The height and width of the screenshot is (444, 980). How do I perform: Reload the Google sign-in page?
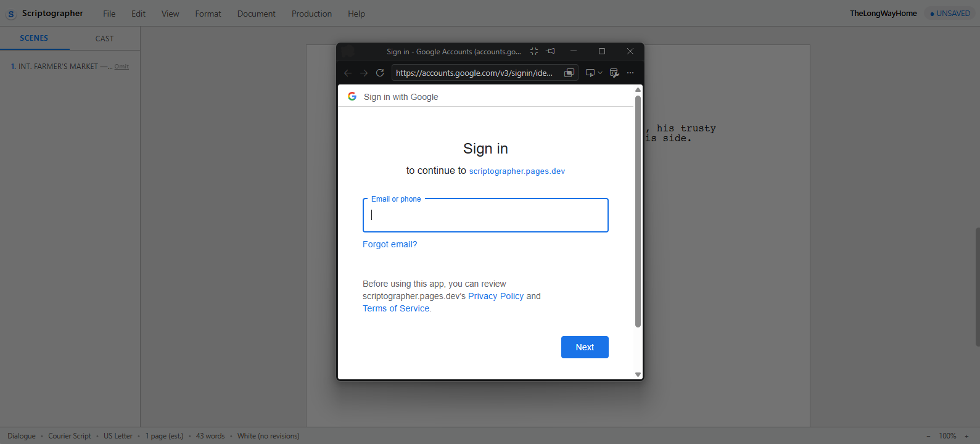coord(380,73)
